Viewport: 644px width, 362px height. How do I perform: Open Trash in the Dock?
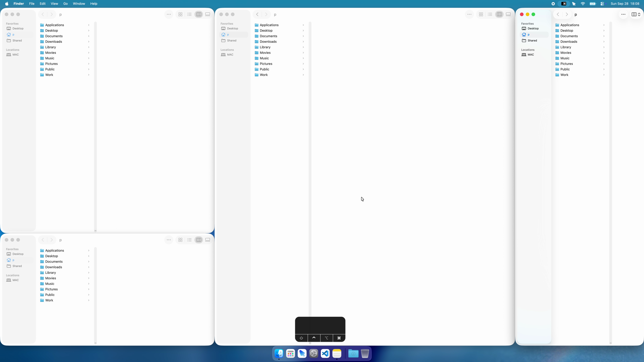[365, 354]
